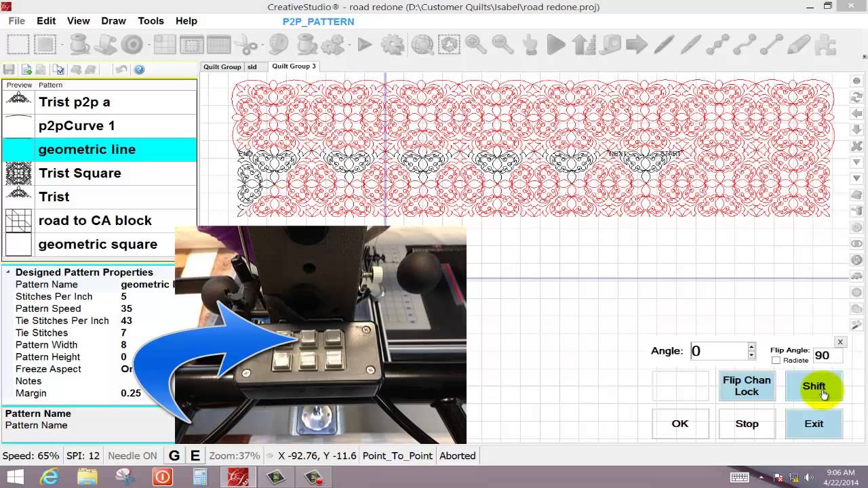This screenshot has width=868, height=488.
Task: Click the dashed rectangle select boundary tool
Action: (x=18, y=45)
